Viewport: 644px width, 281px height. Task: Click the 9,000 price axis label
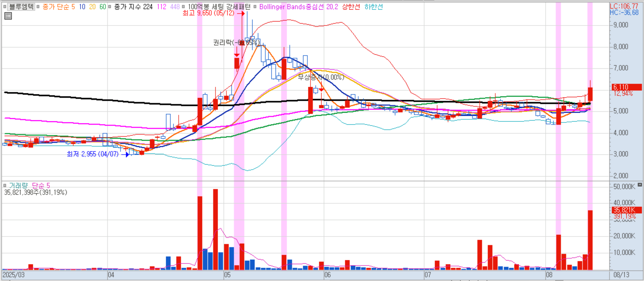(x=620, y=25)
